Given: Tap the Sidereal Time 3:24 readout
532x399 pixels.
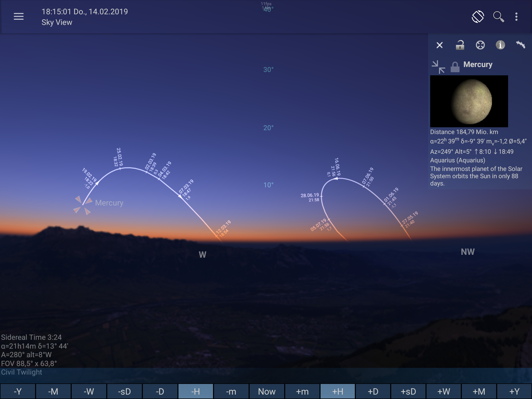Looking at the screenshot, I should click(31, 337).
